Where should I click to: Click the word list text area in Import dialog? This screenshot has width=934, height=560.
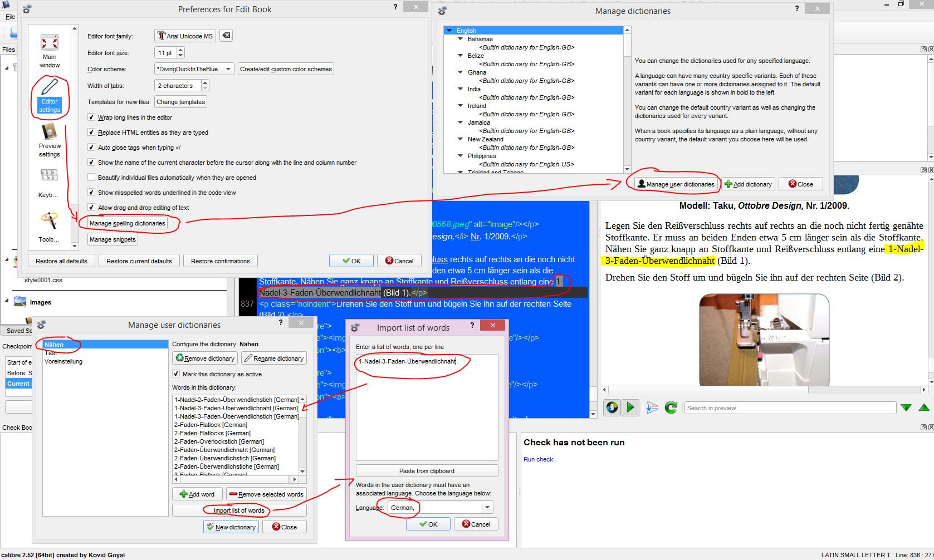pos(427,407)
